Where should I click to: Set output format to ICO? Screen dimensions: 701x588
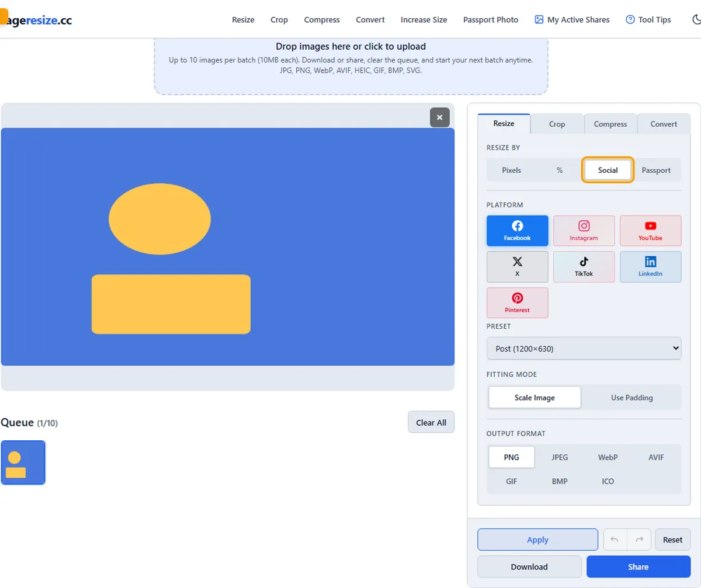coord(608,481)
